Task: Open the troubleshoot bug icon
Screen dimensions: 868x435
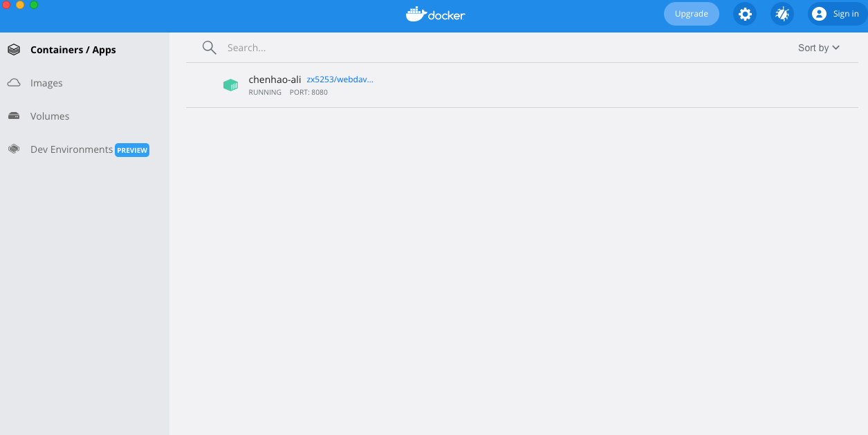Action: point(782,14)
